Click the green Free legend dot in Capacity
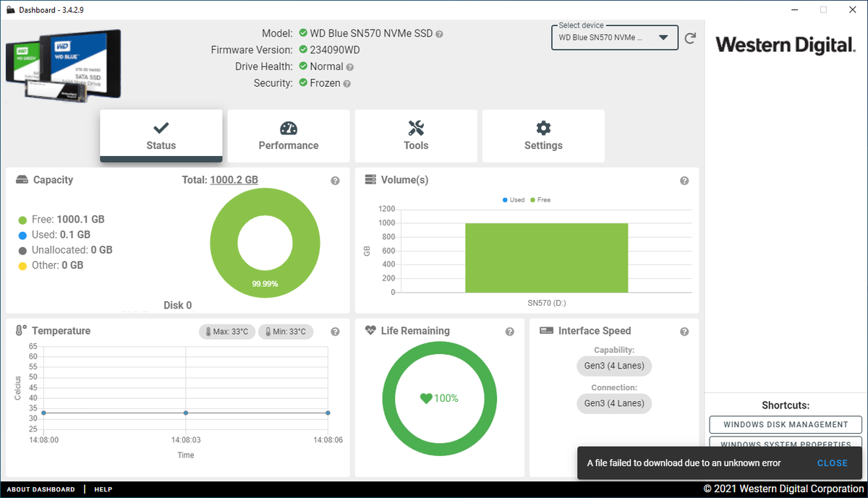This screenshot has height=498, width=868. tap(22, 220)
